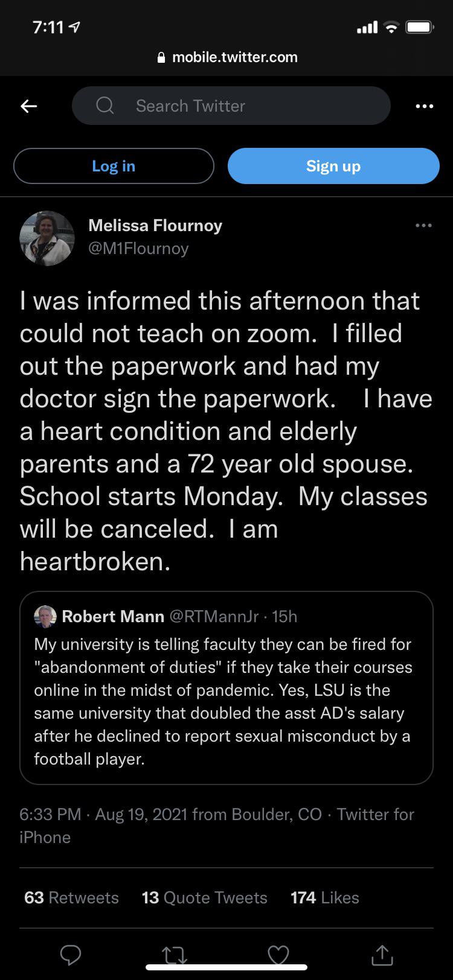Image resolution: width=453 pixels, height=980 pixels.
Task: Tap Robert Mann's small avatar
Action: coord(46,616)
